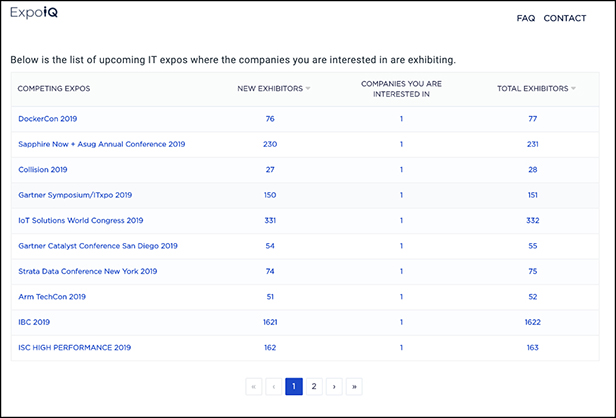Click new exhibitors value 76
This screenshot has width=616, height=418.
[270, 119]
